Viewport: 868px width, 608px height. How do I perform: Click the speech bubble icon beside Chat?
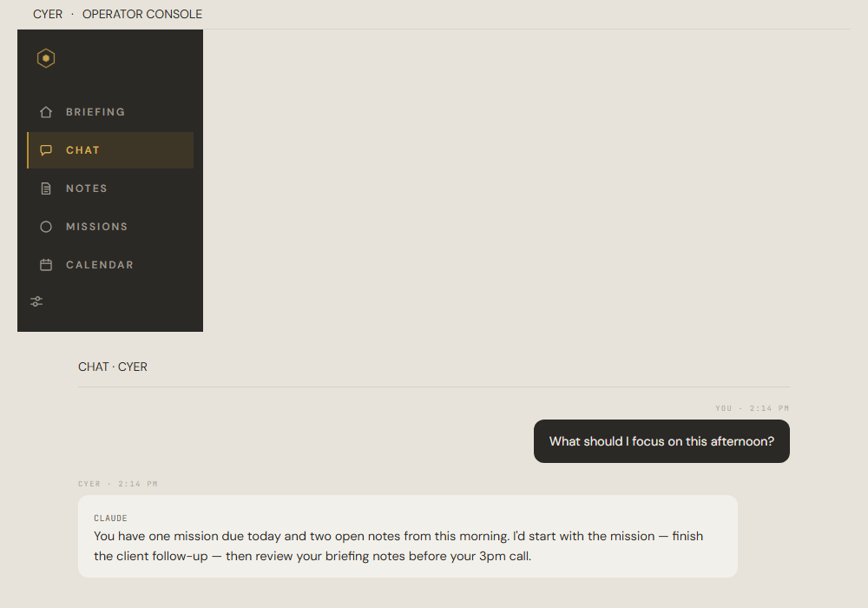tap(46, 150)
